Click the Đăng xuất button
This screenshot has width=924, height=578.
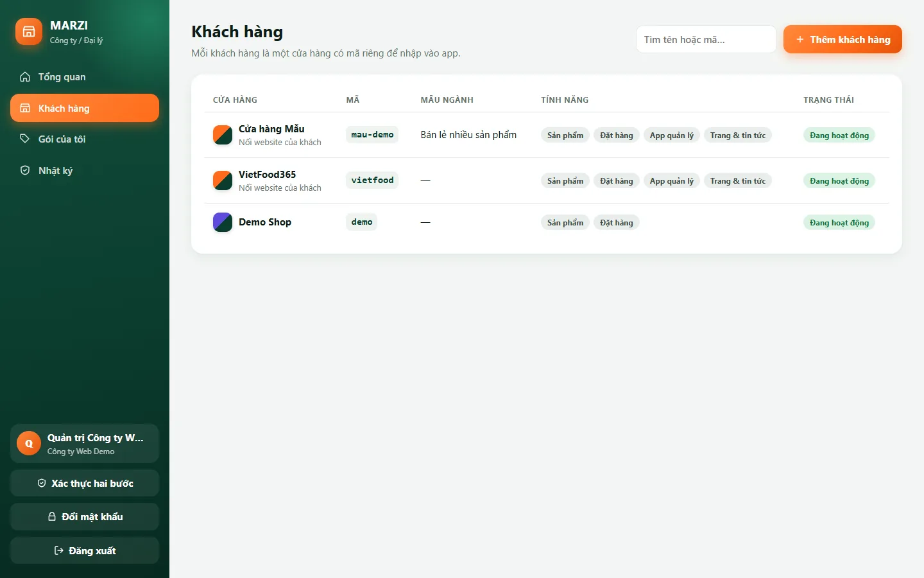(x=85, y=550)
